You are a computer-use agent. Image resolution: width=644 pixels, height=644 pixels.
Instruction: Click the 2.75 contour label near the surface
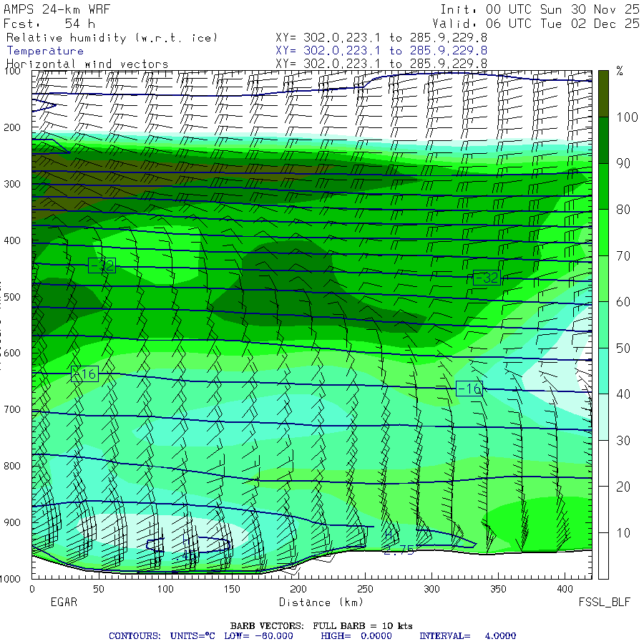pyautogui.click(x=399, y=550)
